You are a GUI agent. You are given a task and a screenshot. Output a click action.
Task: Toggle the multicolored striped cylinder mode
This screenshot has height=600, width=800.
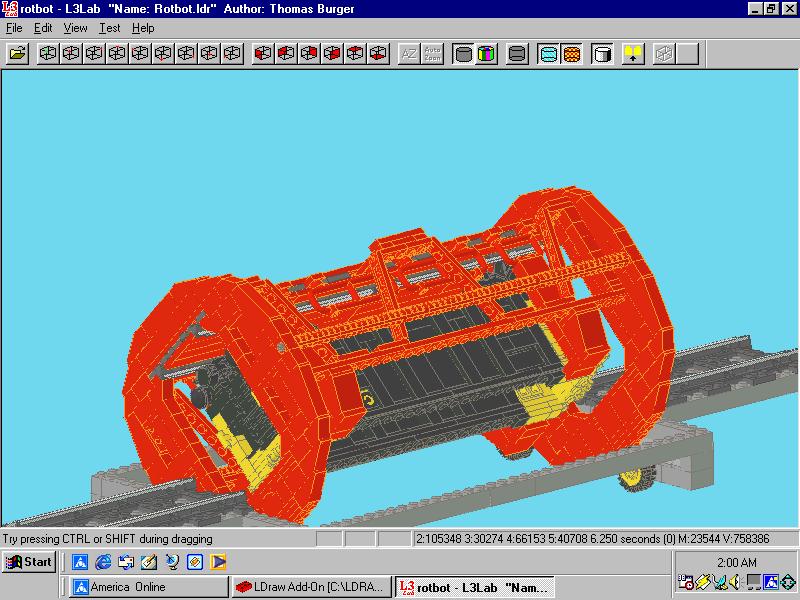487,54
